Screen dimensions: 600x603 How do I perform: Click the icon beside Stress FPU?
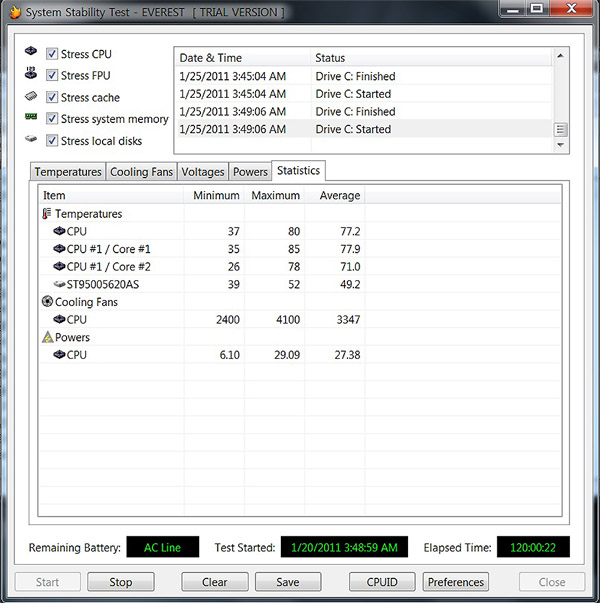click(31, 73)
